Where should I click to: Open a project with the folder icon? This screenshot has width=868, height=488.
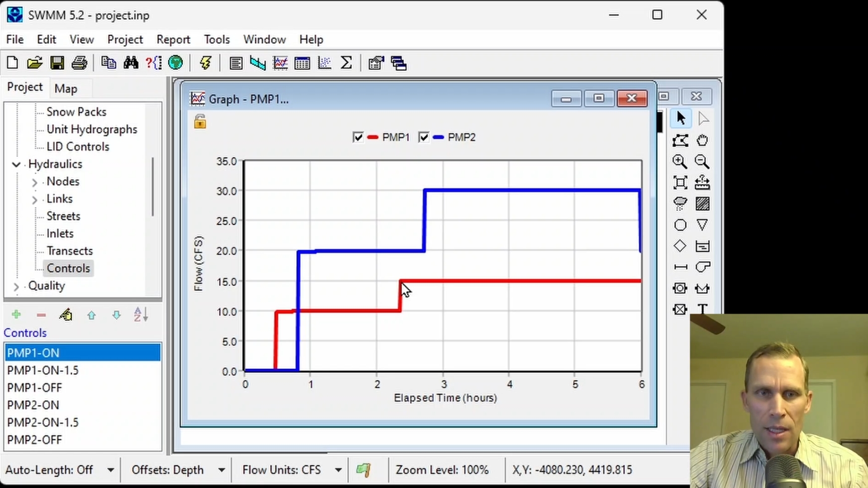coord(35,63)
